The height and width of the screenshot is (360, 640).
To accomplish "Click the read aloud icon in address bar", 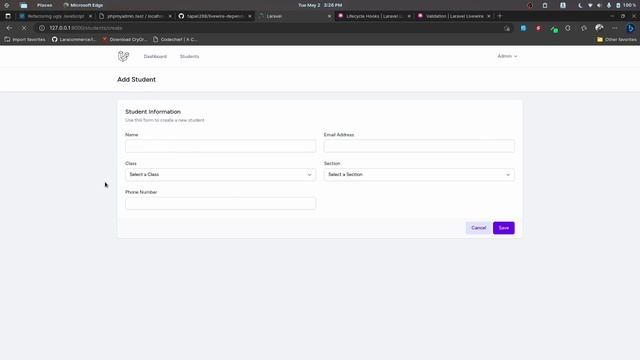I will pos(507,28).
